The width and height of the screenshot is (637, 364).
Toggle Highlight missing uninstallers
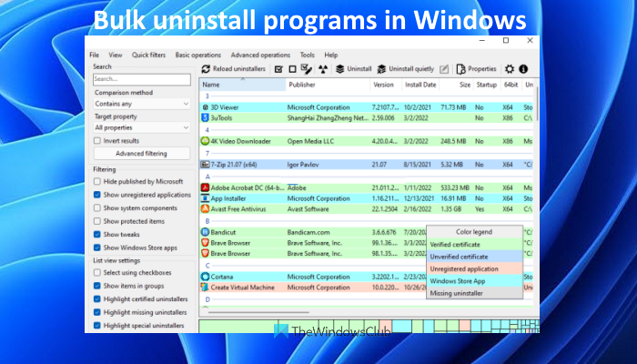click(97, 312)
